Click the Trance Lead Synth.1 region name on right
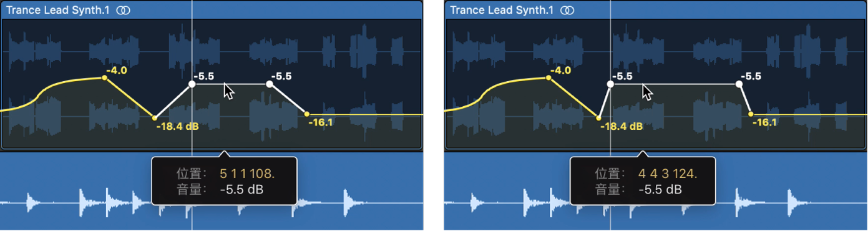The width and height of the screenshot is (868, 231). pos(502,10)
